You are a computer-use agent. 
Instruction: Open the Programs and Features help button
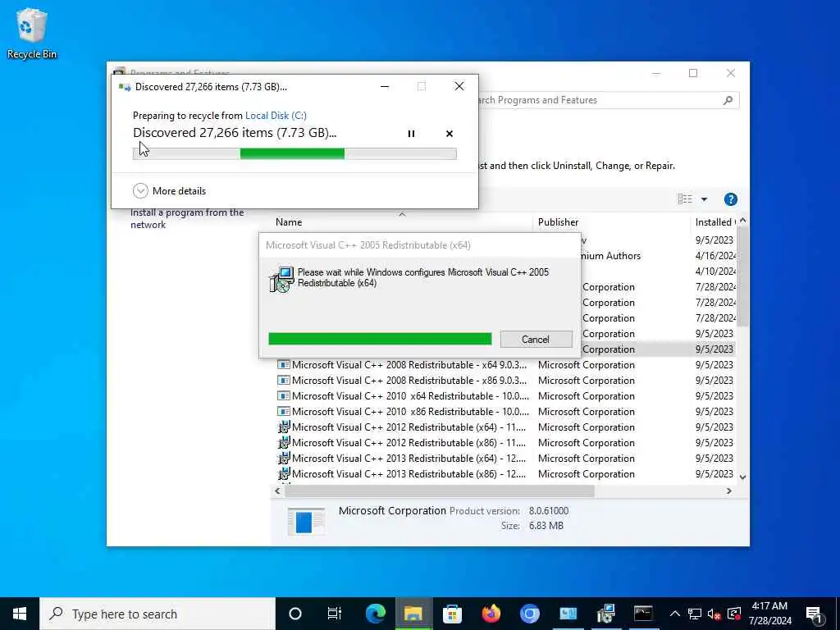[x=730, y=199]
